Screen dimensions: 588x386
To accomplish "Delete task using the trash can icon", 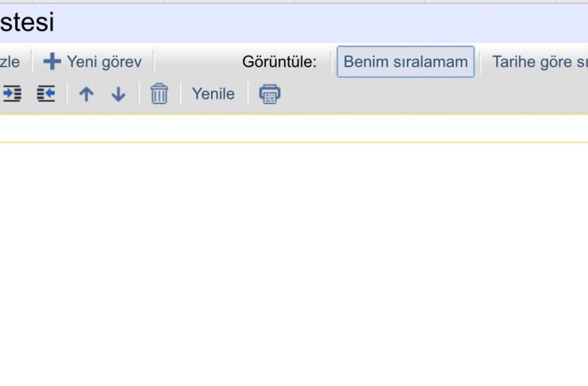I will tap(159, 94).
